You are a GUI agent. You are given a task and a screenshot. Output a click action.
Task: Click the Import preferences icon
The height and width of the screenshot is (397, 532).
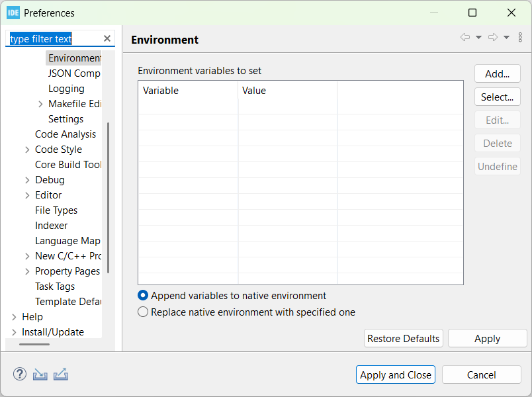click(40, 375)
